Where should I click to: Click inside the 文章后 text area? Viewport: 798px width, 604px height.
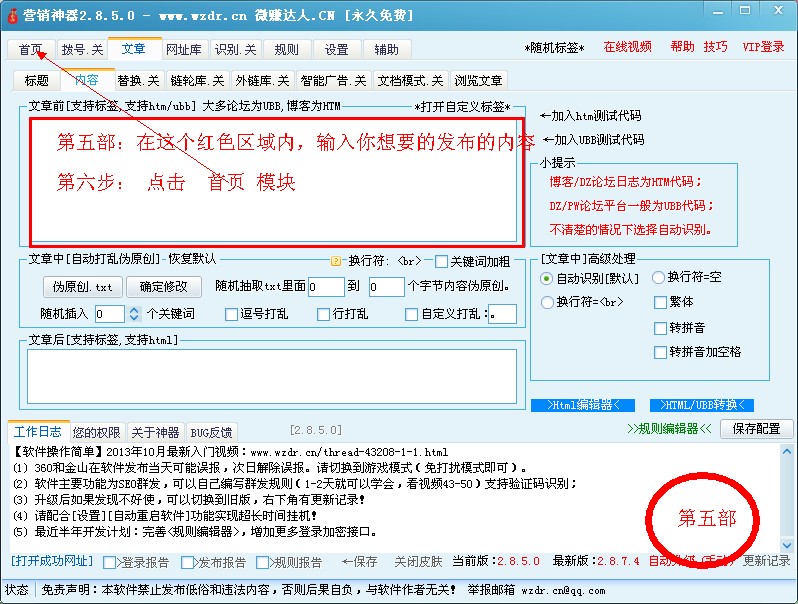coord(272,377)
